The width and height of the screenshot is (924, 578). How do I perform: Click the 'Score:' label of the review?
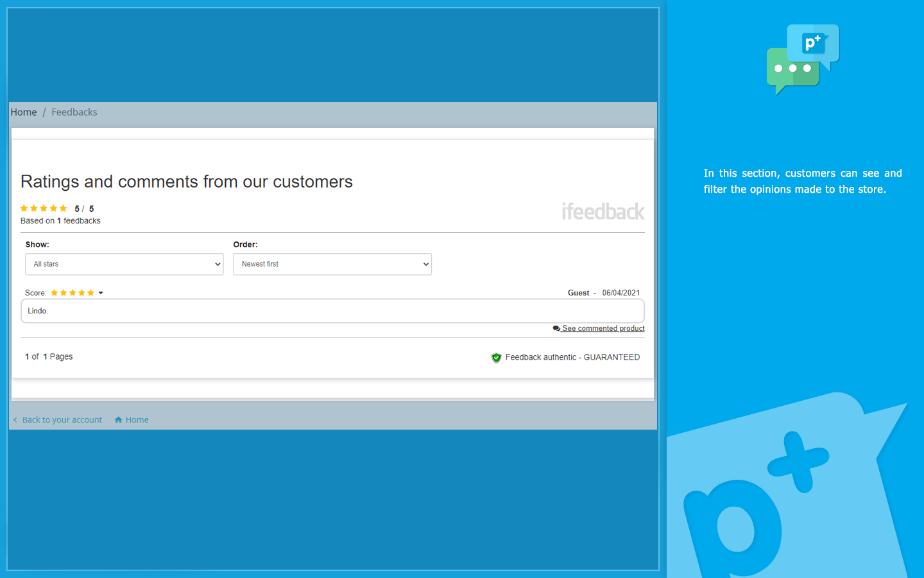(36, 293)
